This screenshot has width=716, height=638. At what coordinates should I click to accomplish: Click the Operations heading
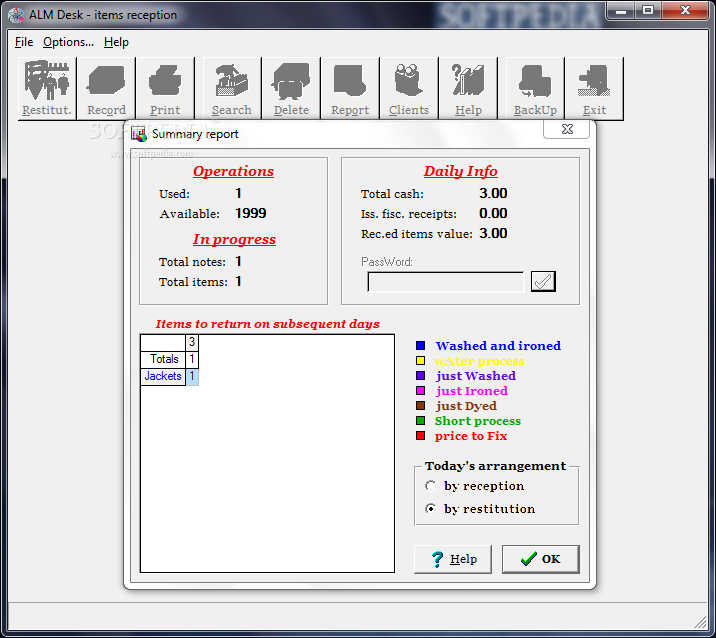point(233,171)
